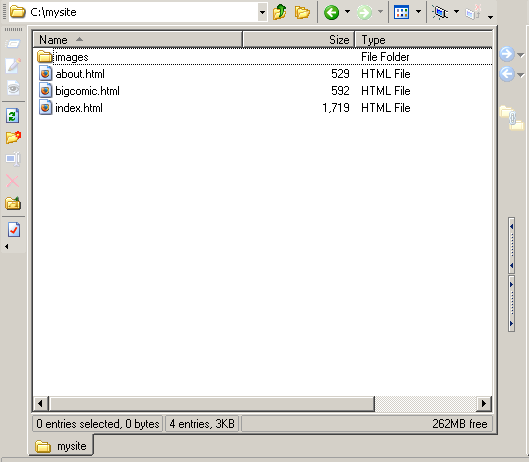This screenshot has width=529, height=462.
Task: Click the Type column header
Action: (424, 39)
